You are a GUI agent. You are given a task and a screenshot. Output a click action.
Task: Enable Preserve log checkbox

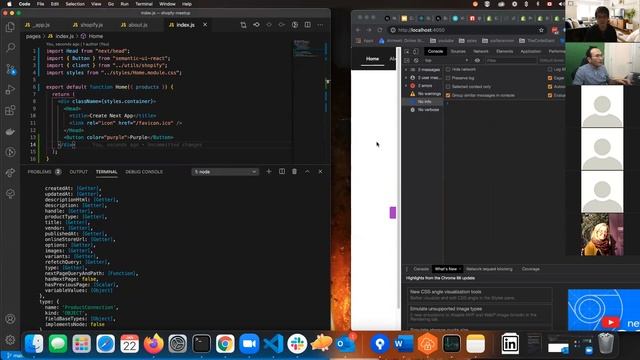click(x=448, y=78)
